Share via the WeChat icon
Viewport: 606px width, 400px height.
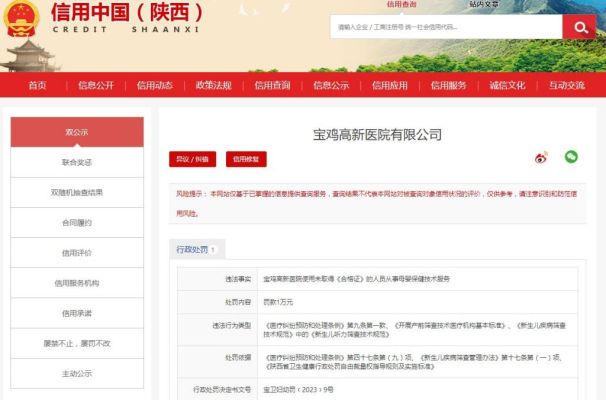[x=571, y=157]
